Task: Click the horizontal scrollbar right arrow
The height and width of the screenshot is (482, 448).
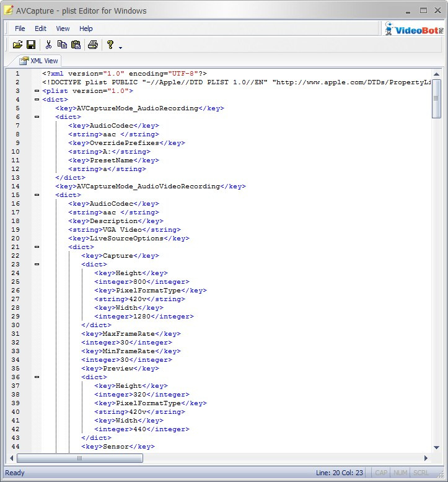Action: (x=426, y=458)
